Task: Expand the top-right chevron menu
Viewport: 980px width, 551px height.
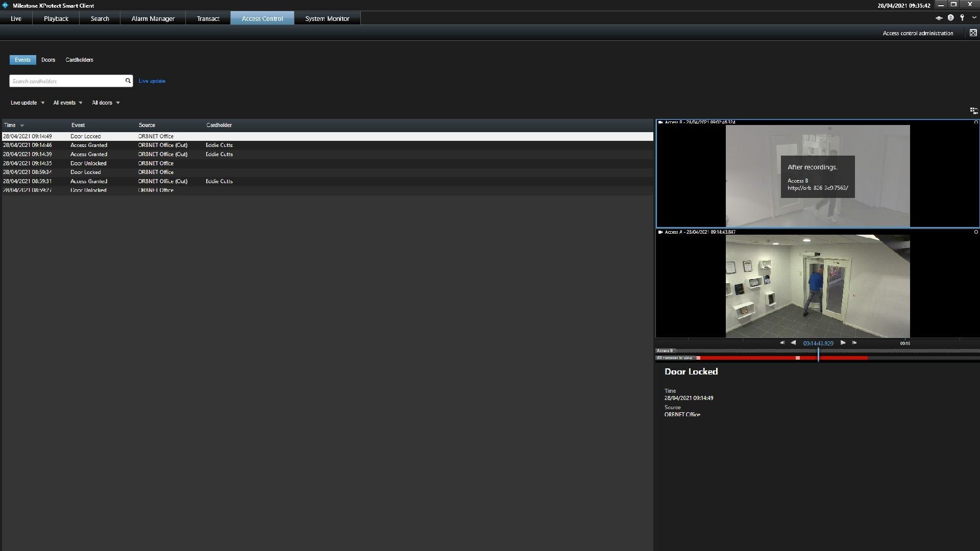Action: point(974,18)
